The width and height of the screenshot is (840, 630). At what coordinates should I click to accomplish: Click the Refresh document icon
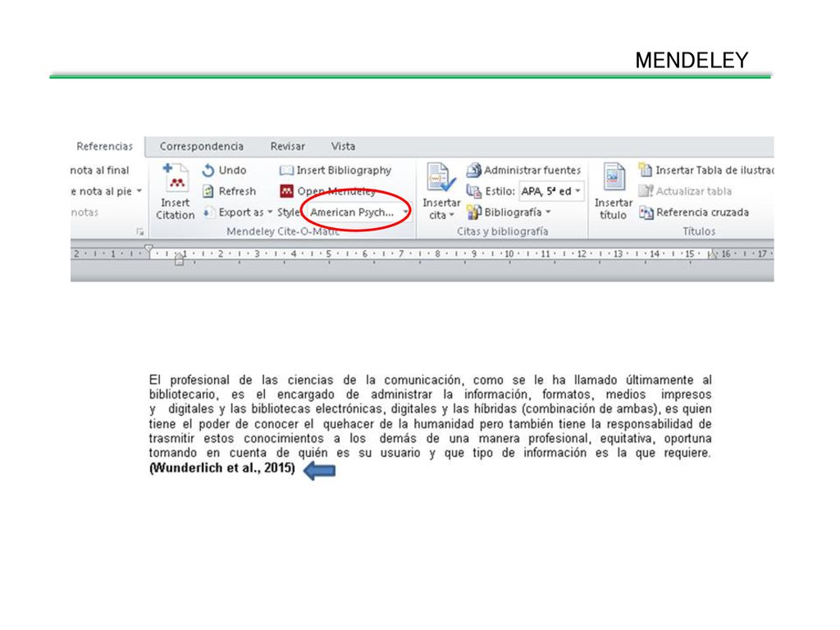coord(208,191)
